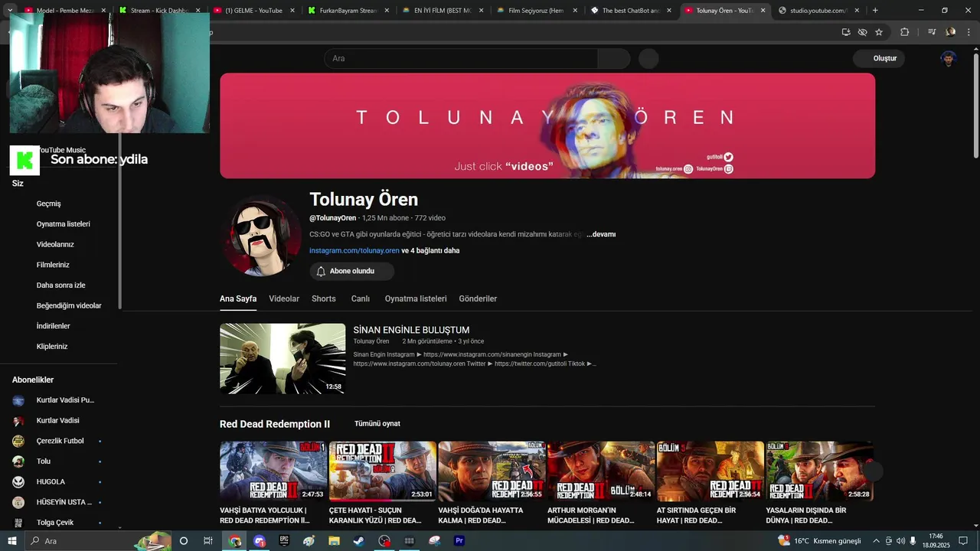Image resolution: width=980 pixels, height=551 pixels.
Task: Switch to the Shorts tab
Action: tap(324, 298)
